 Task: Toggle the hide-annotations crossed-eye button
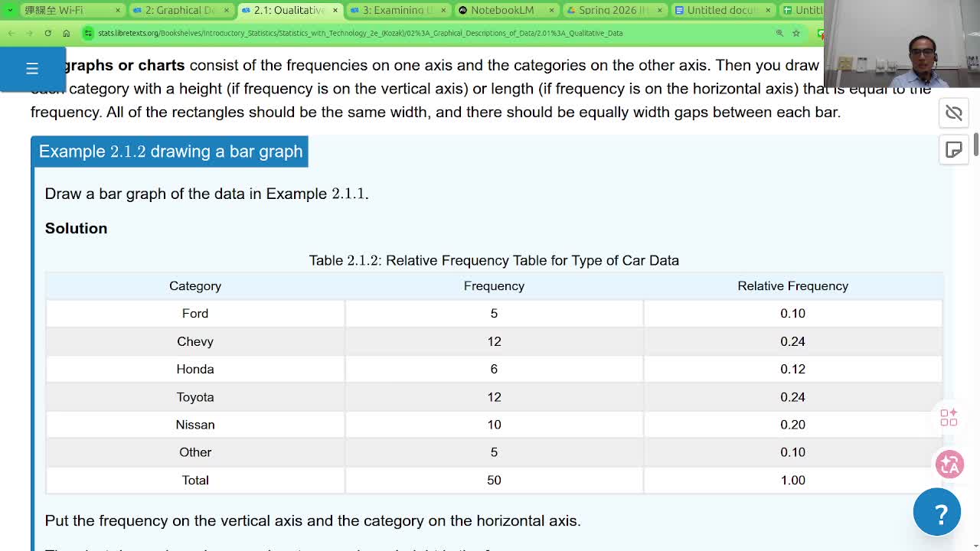(953, 113)
